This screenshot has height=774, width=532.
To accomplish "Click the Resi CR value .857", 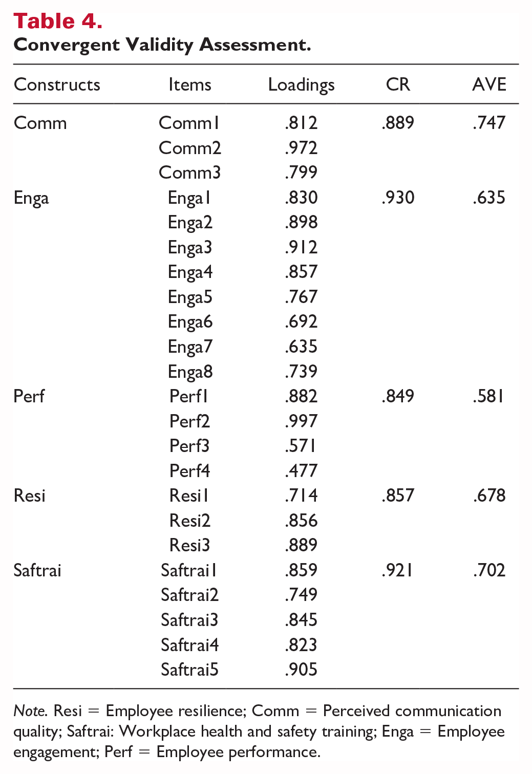I will coord(398,496).
